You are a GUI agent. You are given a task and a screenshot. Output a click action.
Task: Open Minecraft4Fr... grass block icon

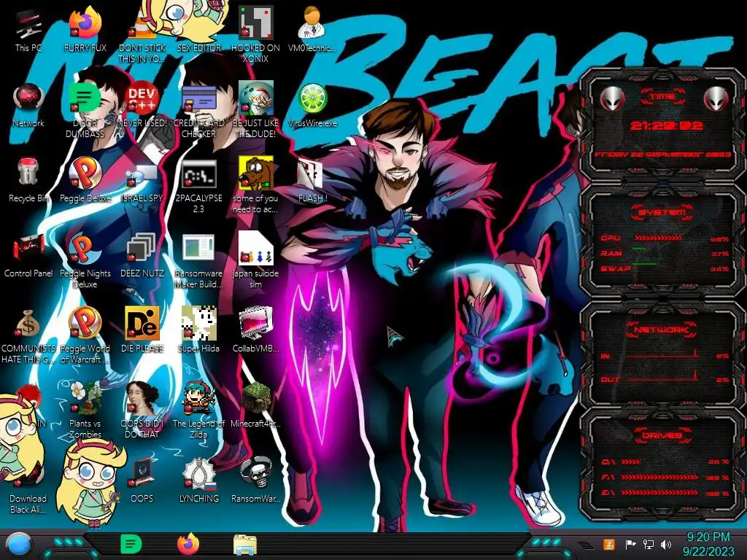coord(255,405)
